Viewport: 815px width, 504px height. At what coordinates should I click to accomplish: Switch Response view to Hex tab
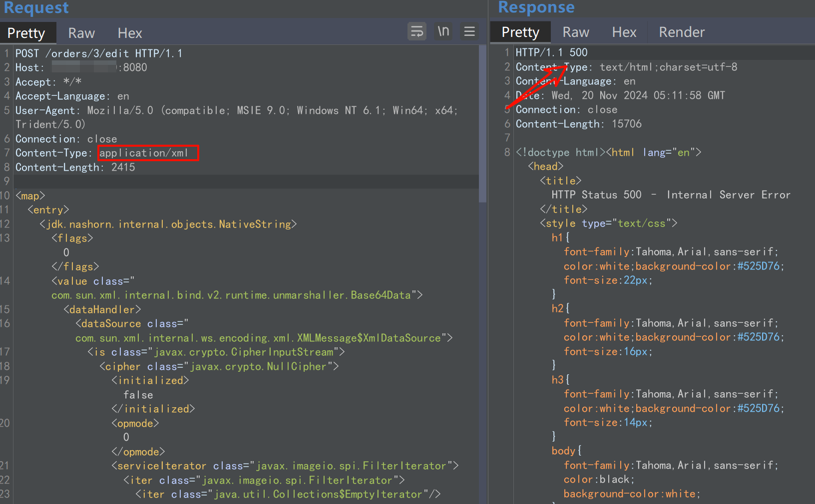(624, 32)
